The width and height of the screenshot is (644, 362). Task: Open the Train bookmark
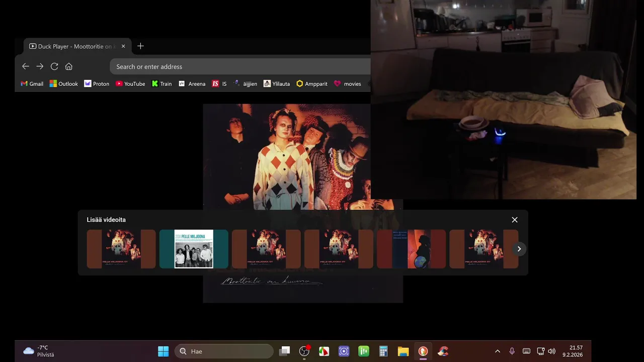pyautogui.click(x=162, y=84)
